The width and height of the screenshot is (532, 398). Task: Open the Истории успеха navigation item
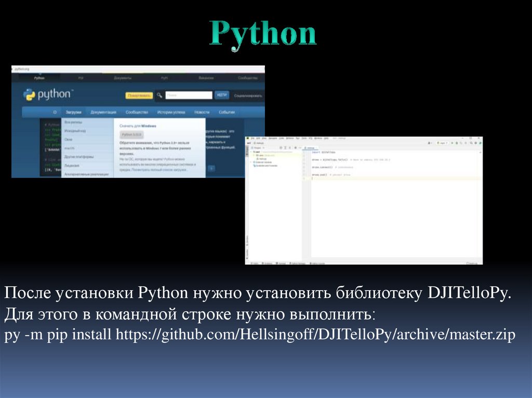tap(171, 112)
